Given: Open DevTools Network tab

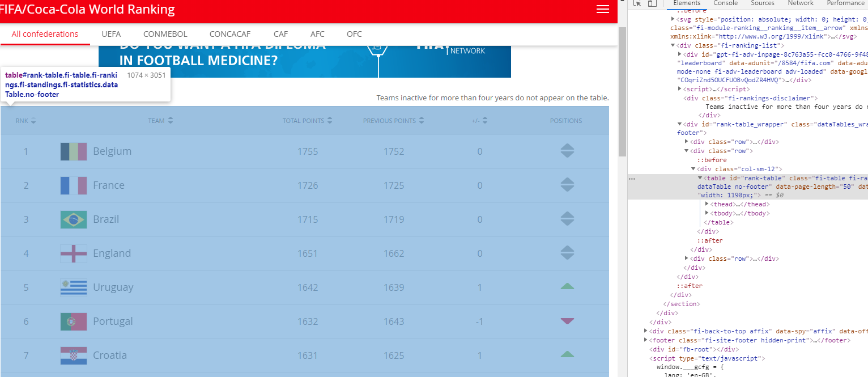Looking at the screenshot, I should coord(801,3).
